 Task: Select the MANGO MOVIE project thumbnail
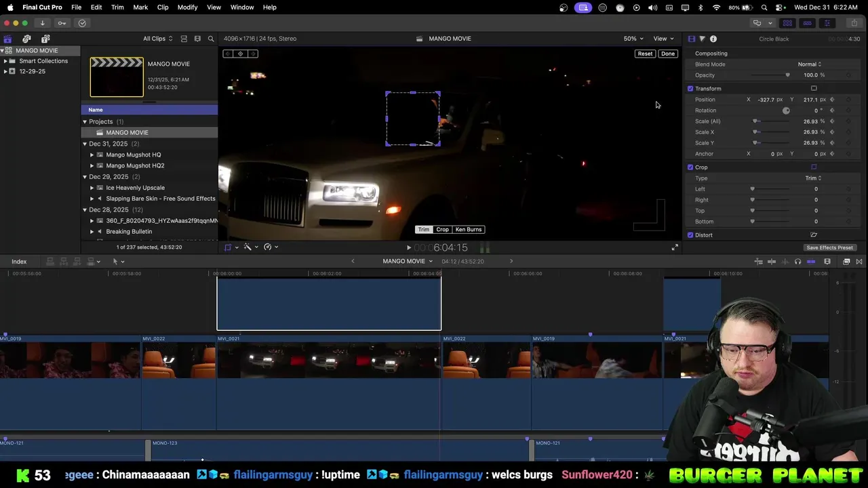(117, 77)
